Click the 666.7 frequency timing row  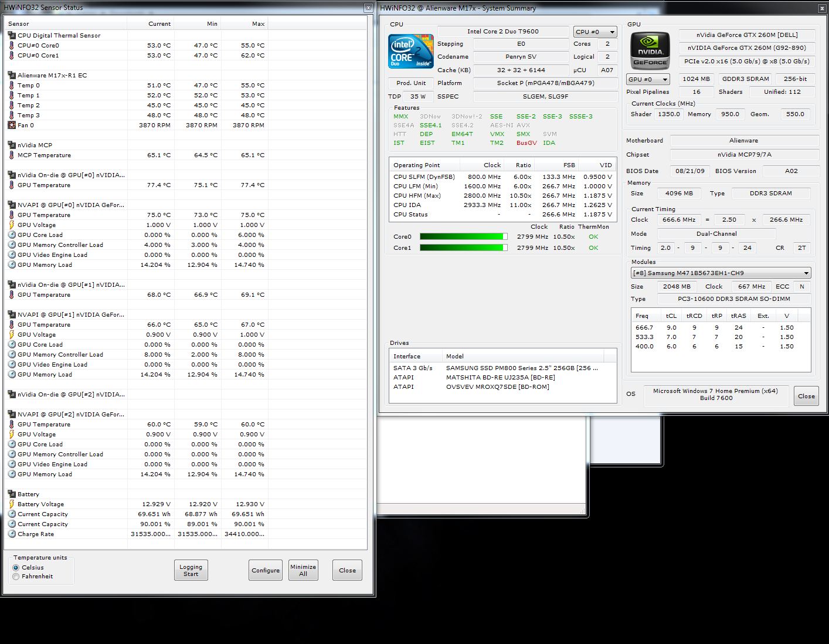coord(721,327)
